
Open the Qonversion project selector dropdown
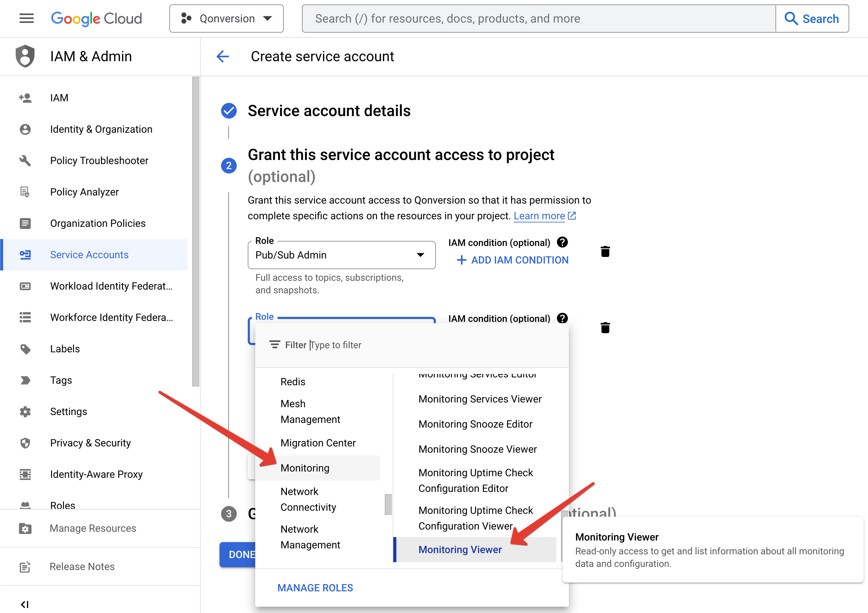(x=226, y=19)
